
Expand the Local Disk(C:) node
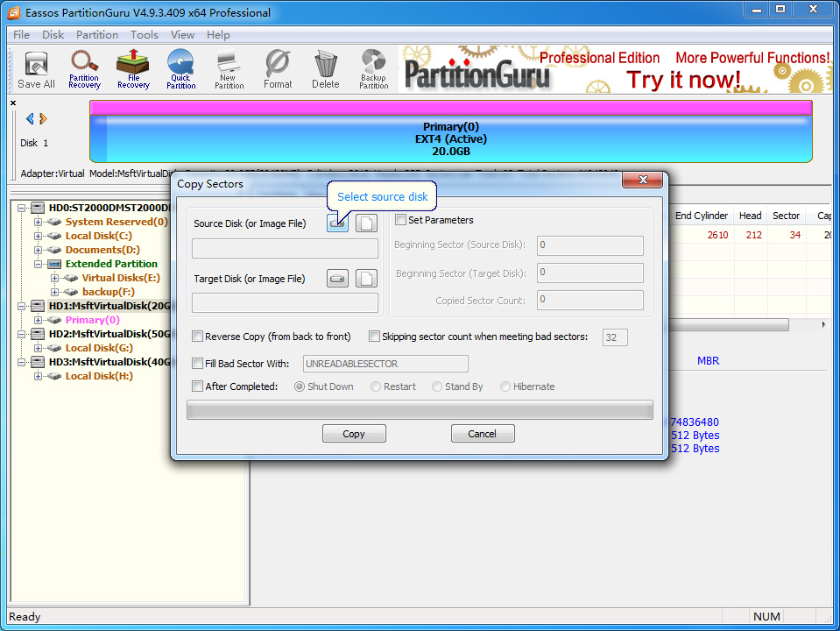38,236
